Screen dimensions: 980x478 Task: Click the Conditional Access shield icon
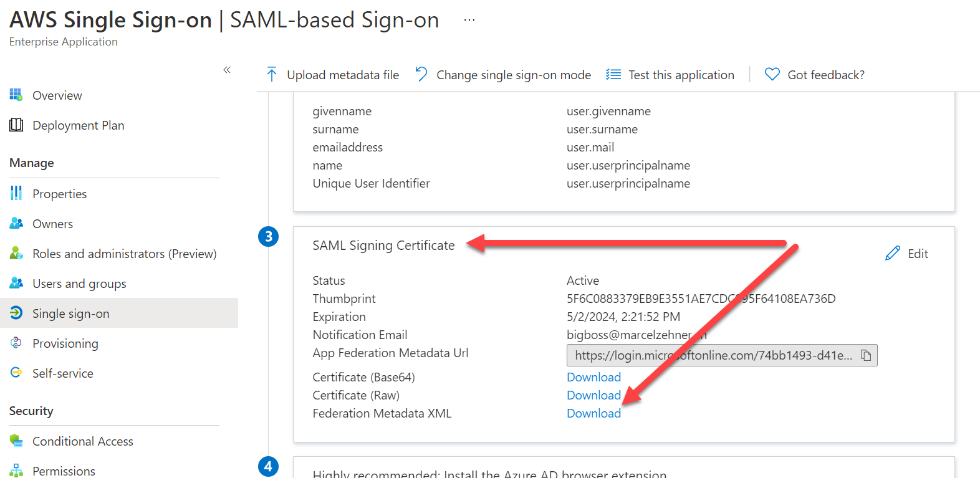[x=16, y=441]
